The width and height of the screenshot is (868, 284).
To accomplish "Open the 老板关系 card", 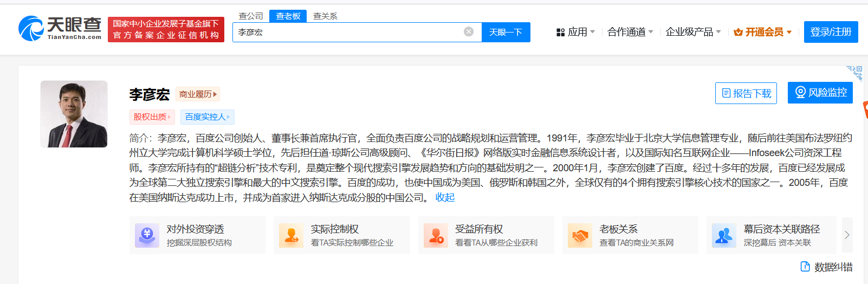I will pos(630,235).
